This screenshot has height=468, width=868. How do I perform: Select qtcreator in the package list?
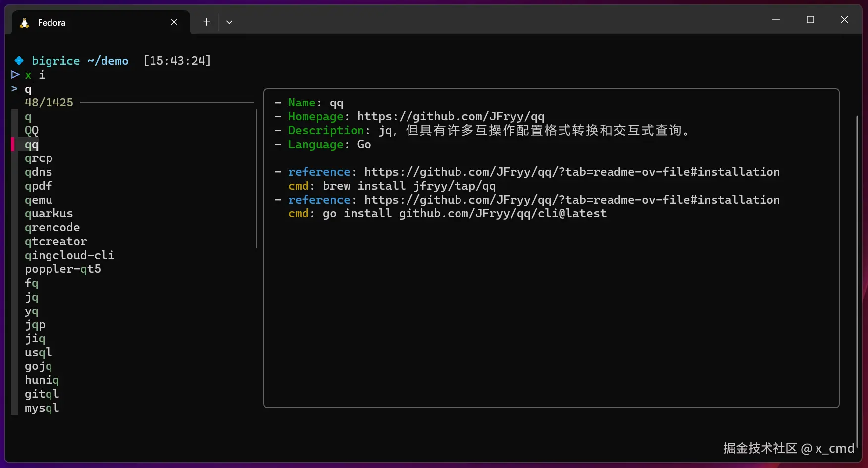point(56,242)
